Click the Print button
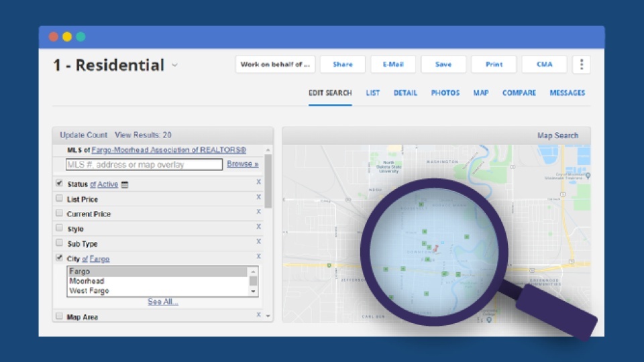 coord(494,64)
